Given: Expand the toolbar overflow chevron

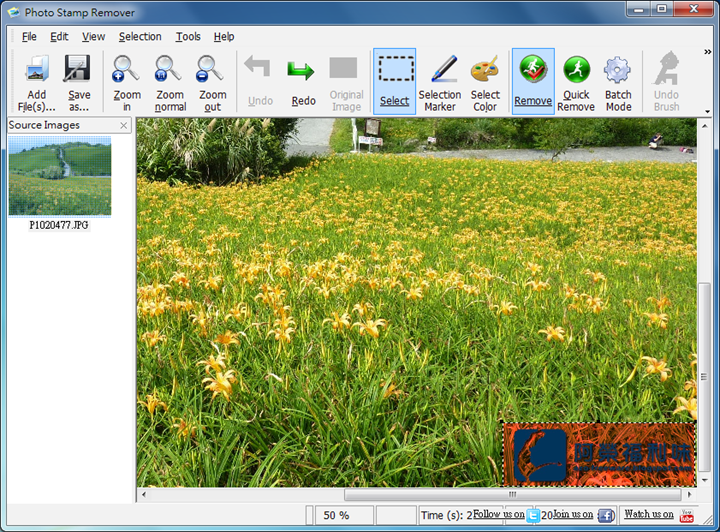Looking at the screenshot, I should pos(708,51).
